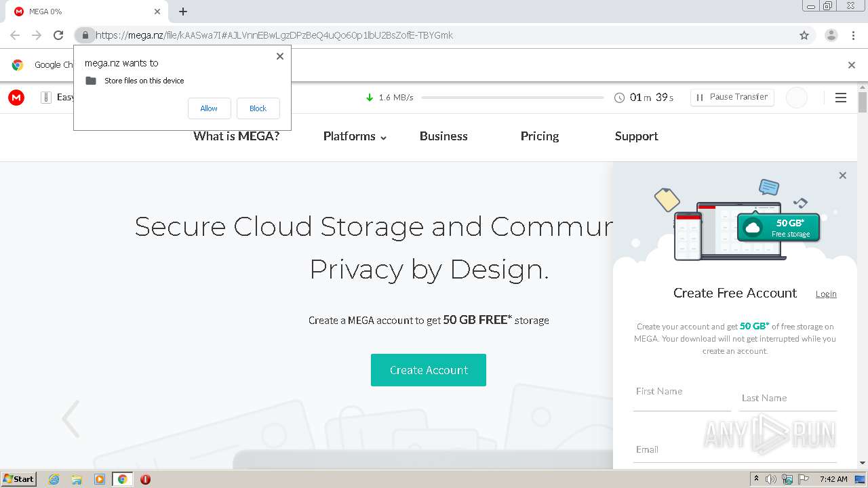Click the transfer timer clock icon
Screen dimensions: 868x488
(x=619, y=98)
